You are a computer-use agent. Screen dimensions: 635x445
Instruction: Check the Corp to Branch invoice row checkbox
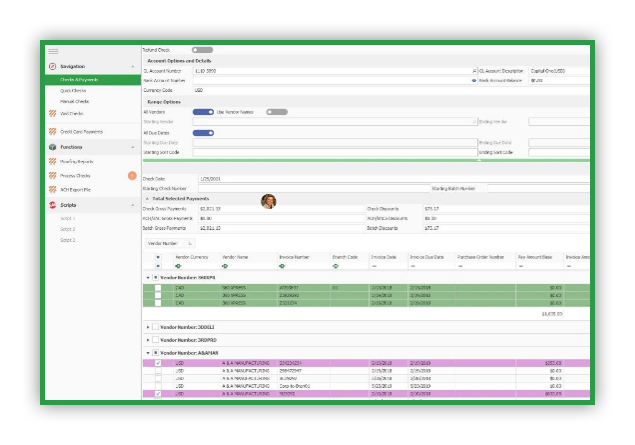click(x=158, y=386)
